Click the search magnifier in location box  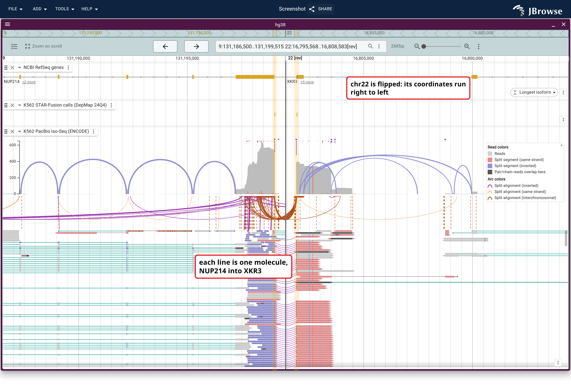tap(370, 46)
